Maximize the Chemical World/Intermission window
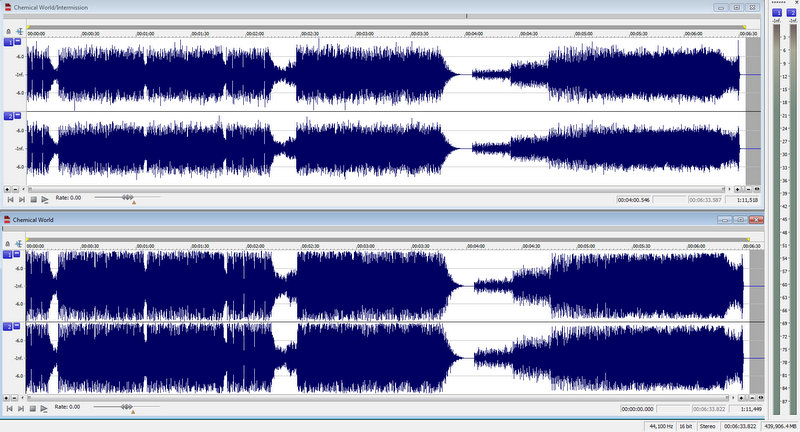 (737, 8)
